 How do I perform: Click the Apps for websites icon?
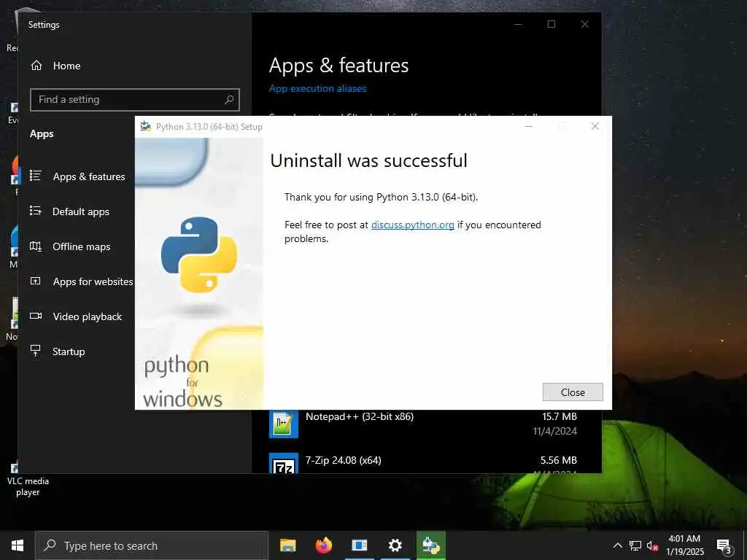coord(36,281)
